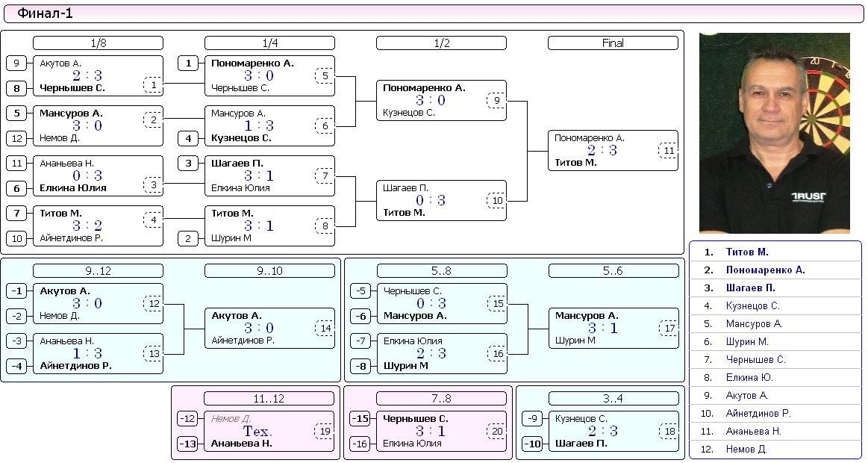
Task: Click match number 20 badge
Action: (496, 432)
